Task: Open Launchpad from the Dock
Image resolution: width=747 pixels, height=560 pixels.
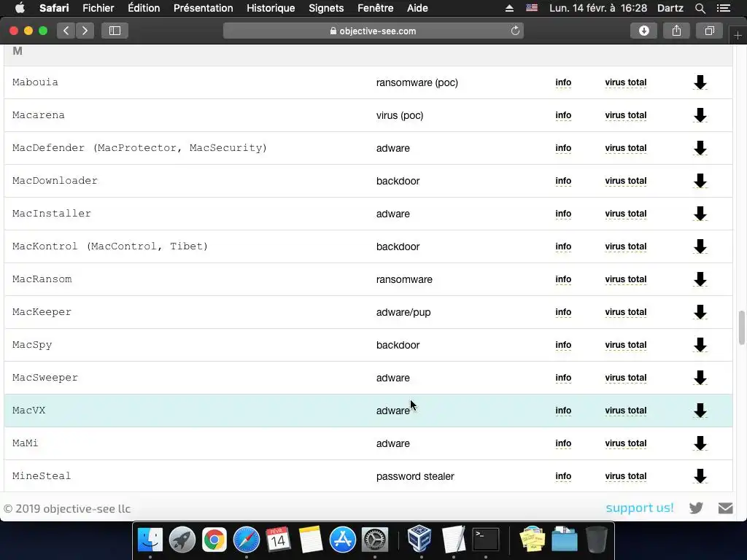Action: (x=182, y=540)
